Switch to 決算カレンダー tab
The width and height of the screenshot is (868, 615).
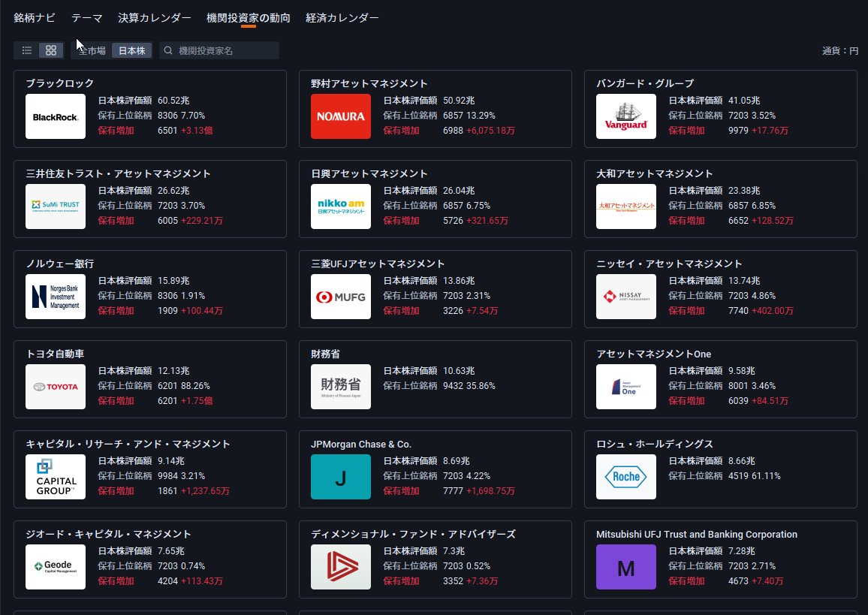pyautogui.click(x=155, y=18)
